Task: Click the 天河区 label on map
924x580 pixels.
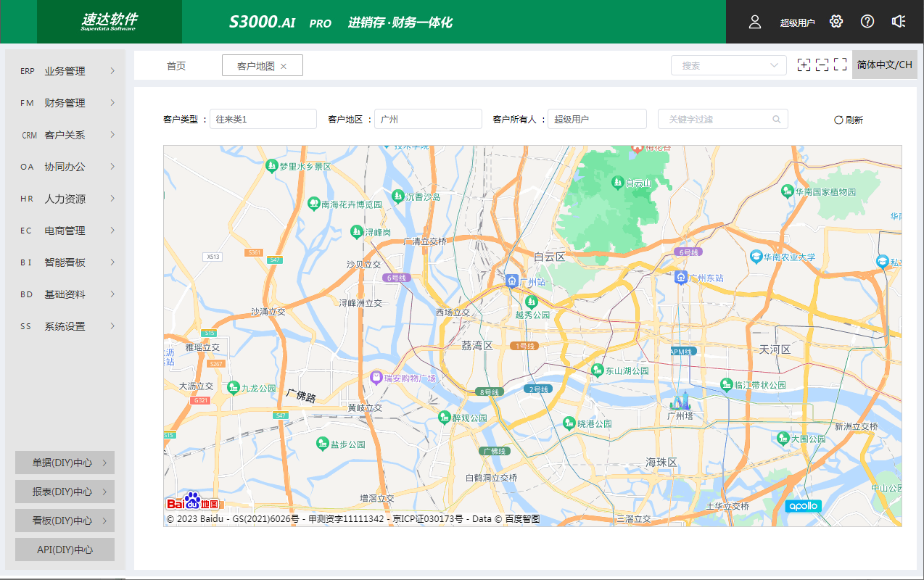Action: (775, 349)
